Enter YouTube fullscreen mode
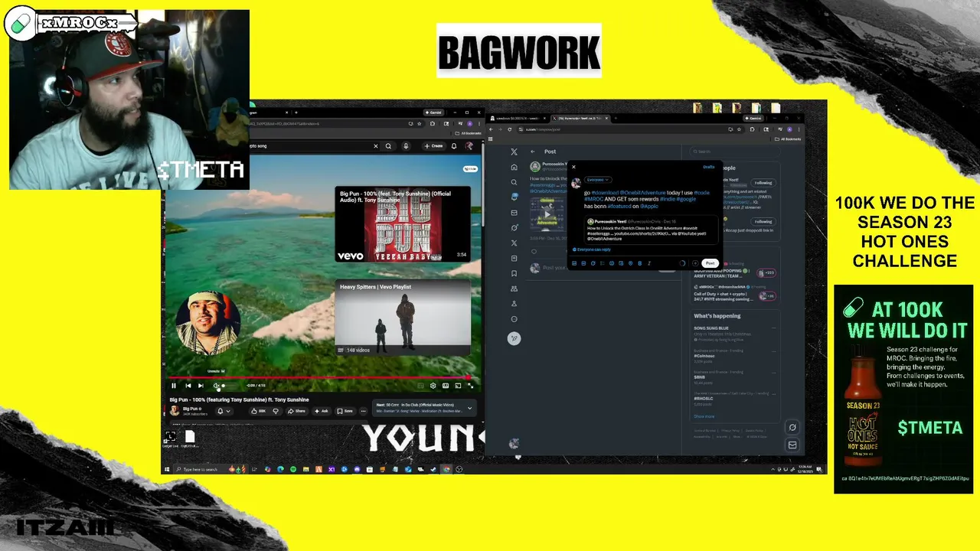The height and width of the screenshot is (551, 980). point(470,386)
